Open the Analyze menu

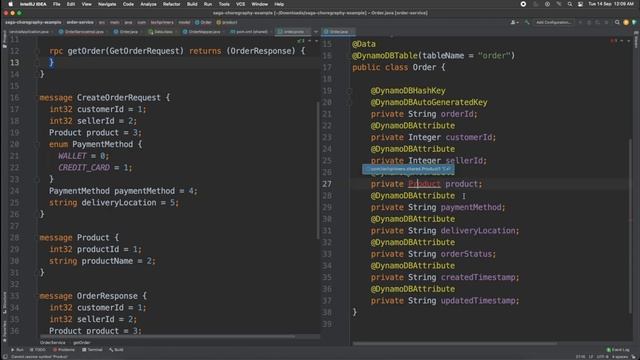tap(148, 4)
